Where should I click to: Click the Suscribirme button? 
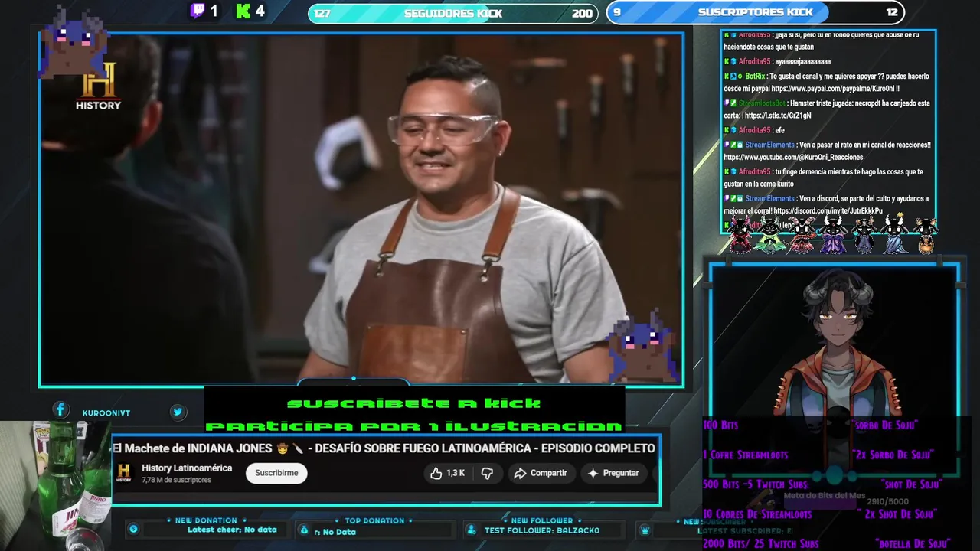tap(276, 473)
